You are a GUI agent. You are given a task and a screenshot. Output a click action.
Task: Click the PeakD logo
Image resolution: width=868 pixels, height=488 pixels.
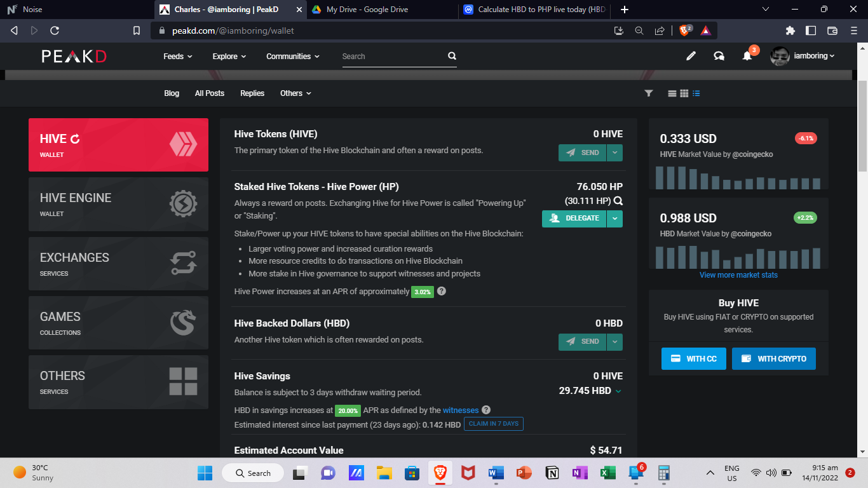(x=74, y=56)
